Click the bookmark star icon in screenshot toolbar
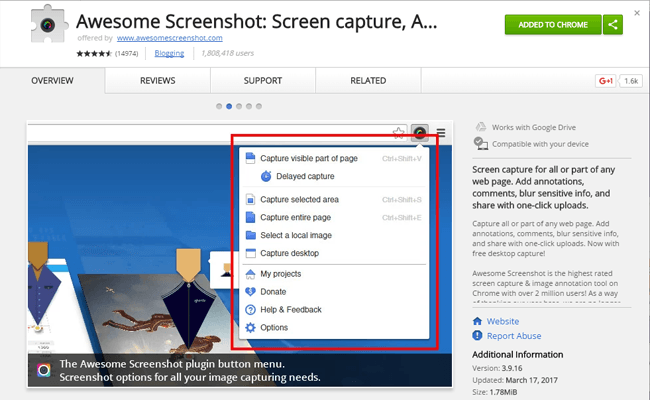The image size is (650, 400). click(398, 133)
